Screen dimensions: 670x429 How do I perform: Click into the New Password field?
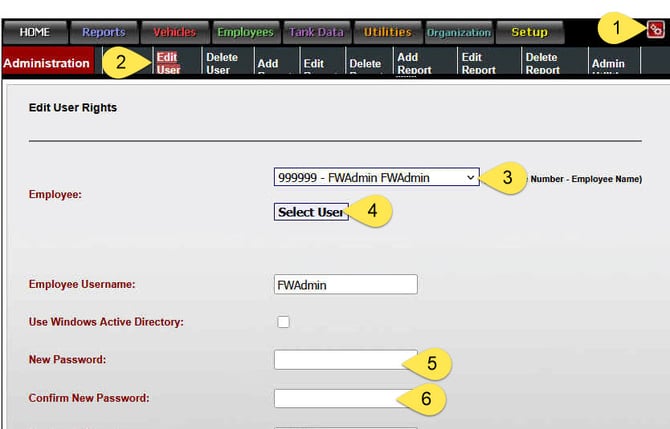pos(346,360)
